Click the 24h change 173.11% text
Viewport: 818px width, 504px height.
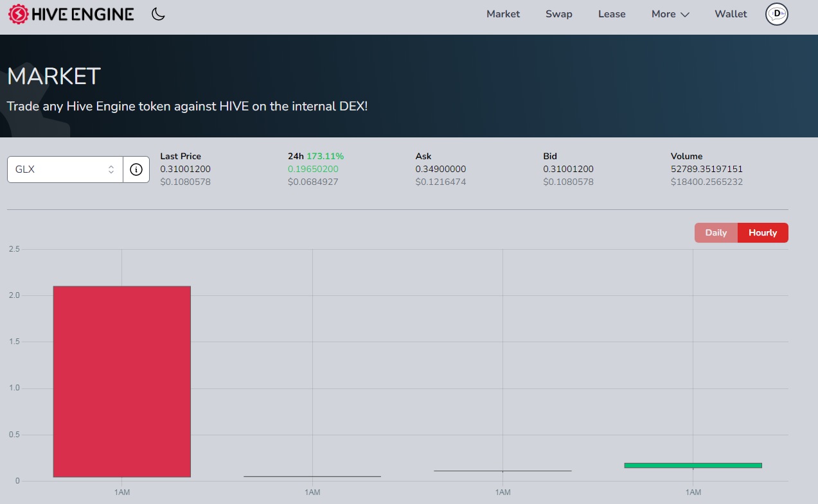click(325, 156)
